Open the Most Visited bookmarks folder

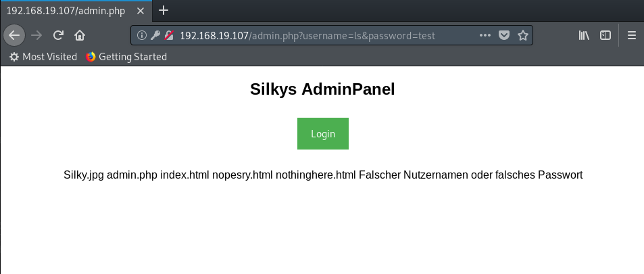43,57
